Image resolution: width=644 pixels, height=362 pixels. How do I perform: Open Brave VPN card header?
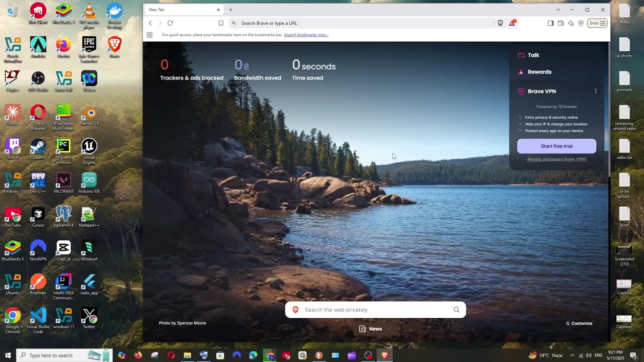point(537,91)
